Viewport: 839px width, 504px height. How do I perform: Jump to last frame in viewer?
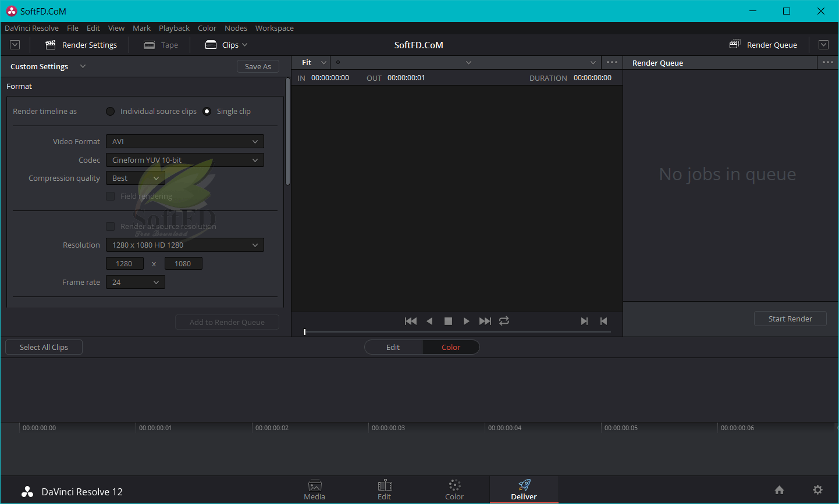485,321
